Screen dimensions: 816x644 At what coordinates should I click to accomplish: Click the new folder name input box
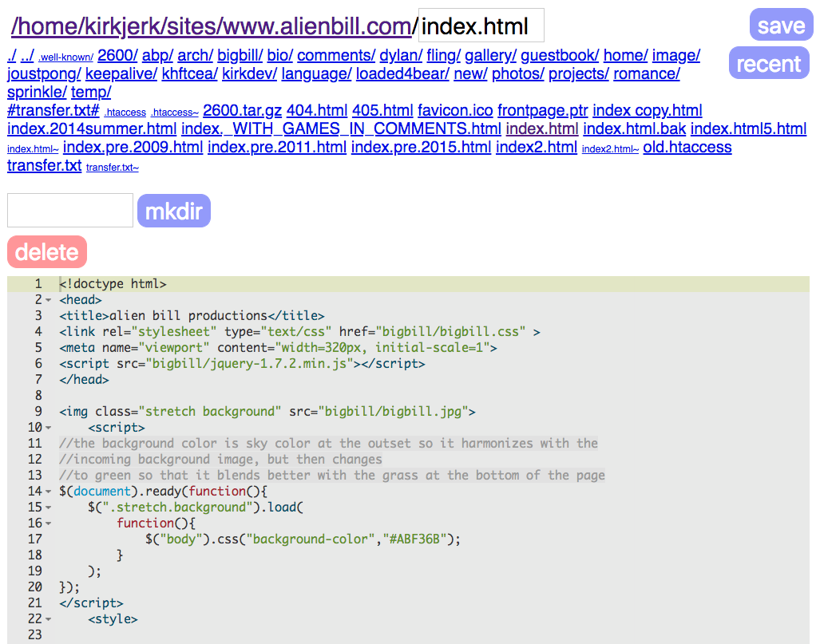69,210
